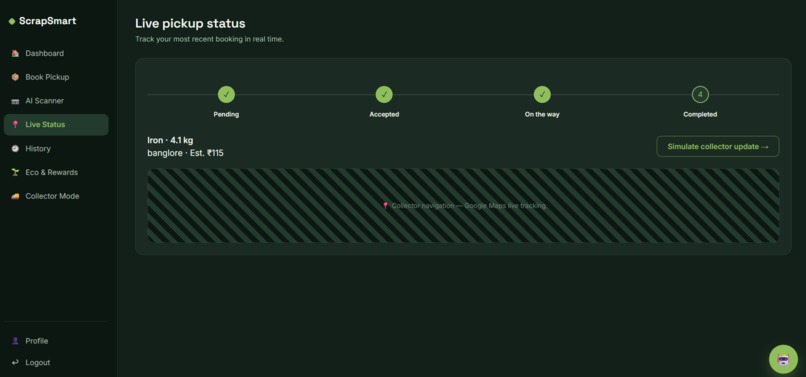The width and height of the screenshot is (806, 377).
Task: Click the Iron · 4.1 kg text
Action: click(x=170, y=140)
